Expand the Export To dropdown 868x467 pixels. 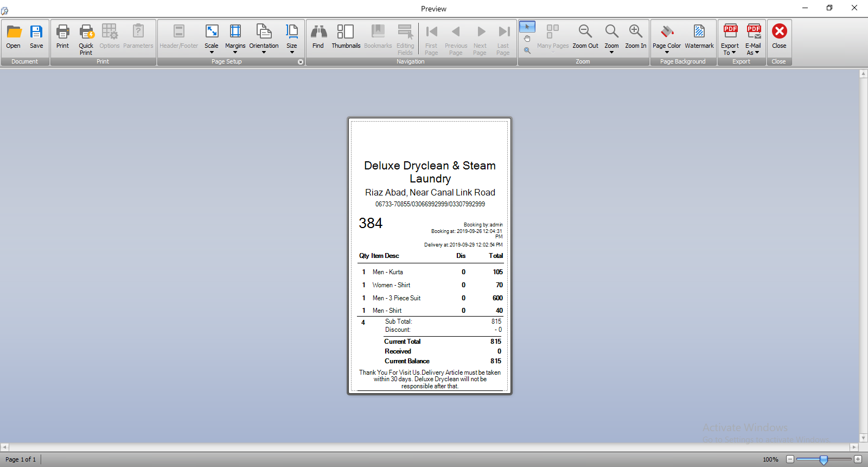[x=730, y=39]
